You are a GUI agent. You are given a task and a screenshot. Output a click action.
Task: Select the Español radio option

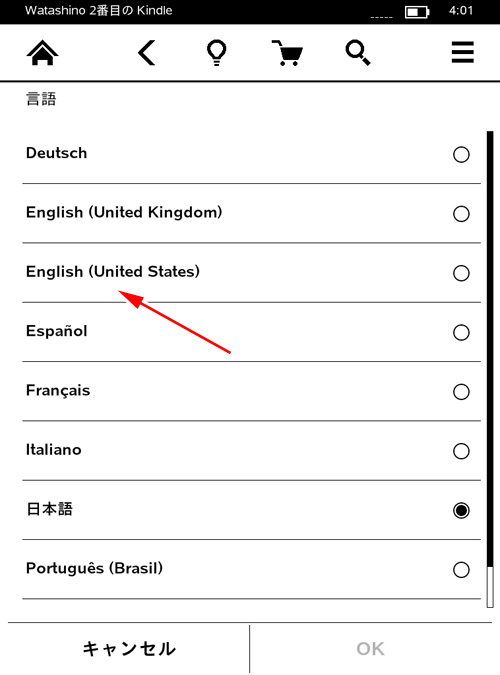461,332
